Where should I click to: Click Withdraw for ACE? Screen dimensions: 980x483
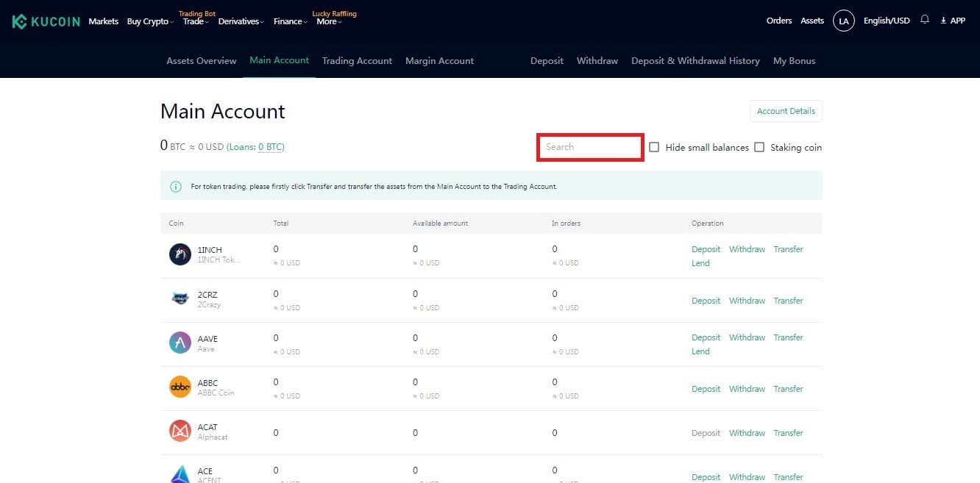click(x=747, y=477)
